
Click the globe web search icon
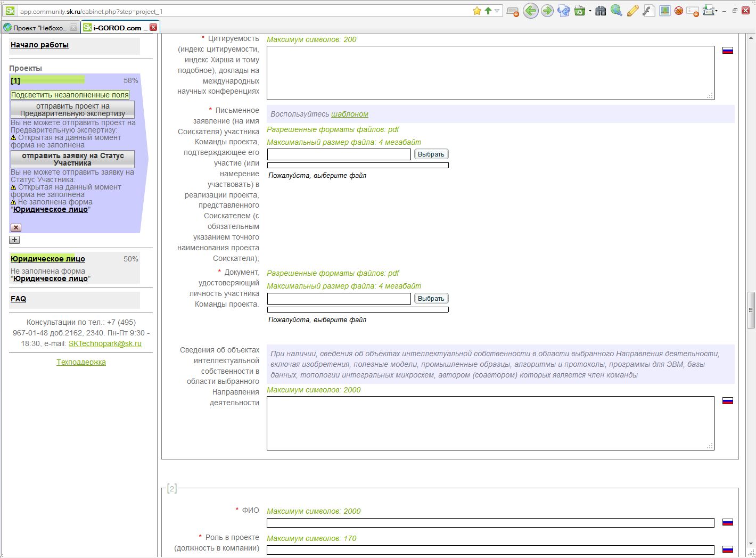[x=617, y=11]
